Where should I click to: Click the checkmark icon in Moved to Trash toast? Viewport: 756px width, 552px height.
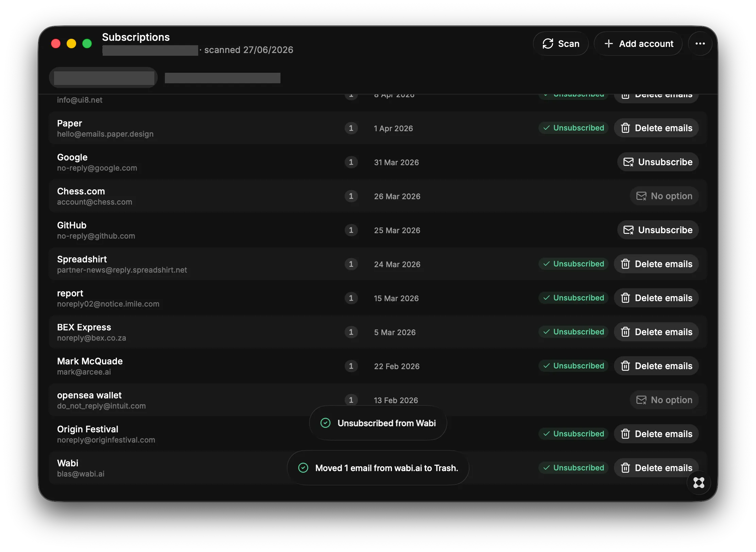coord(303,468)
